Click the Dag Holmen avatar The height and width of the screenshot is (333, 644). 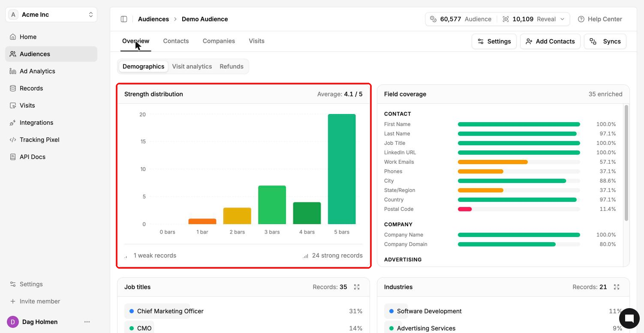pyautogui.click(x=13, y=322)
